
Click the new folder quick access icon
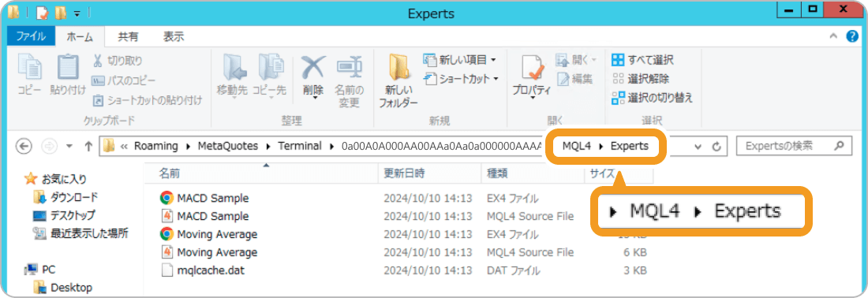(x=60, y=12)
